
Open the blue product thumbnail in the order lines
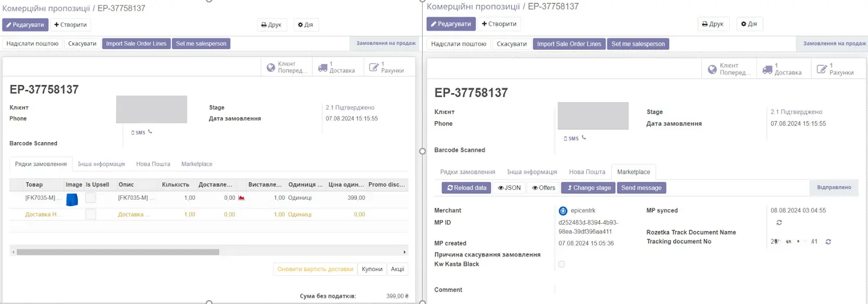[72, 199]
